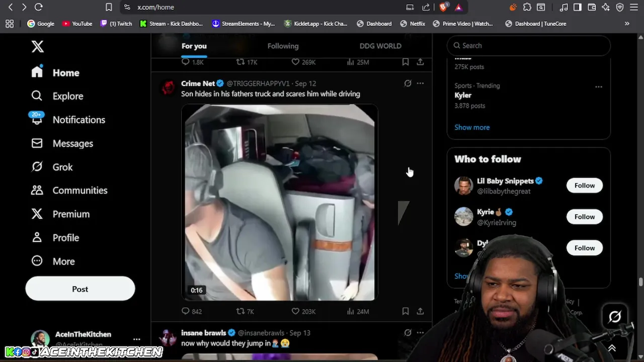Bookmark the Crime Net post

coord(406,311)
